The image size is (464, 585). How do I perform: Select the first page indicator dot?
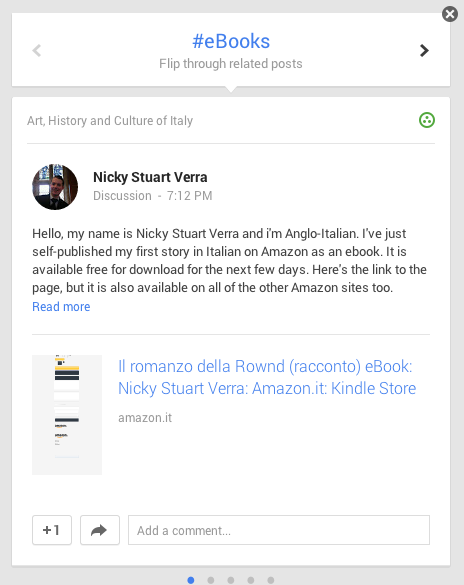tap(191, 580)
